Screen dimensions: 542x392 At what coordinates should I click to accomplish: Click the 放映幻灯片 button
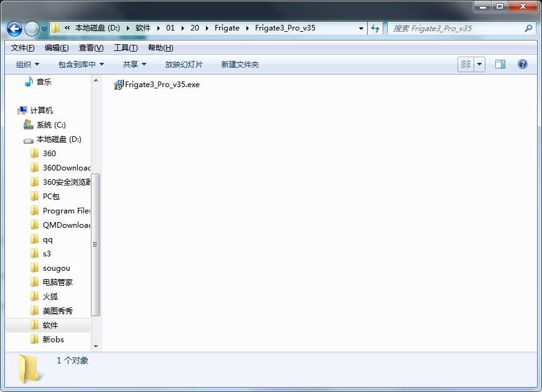pyautogui.click(x=184, y=64)
